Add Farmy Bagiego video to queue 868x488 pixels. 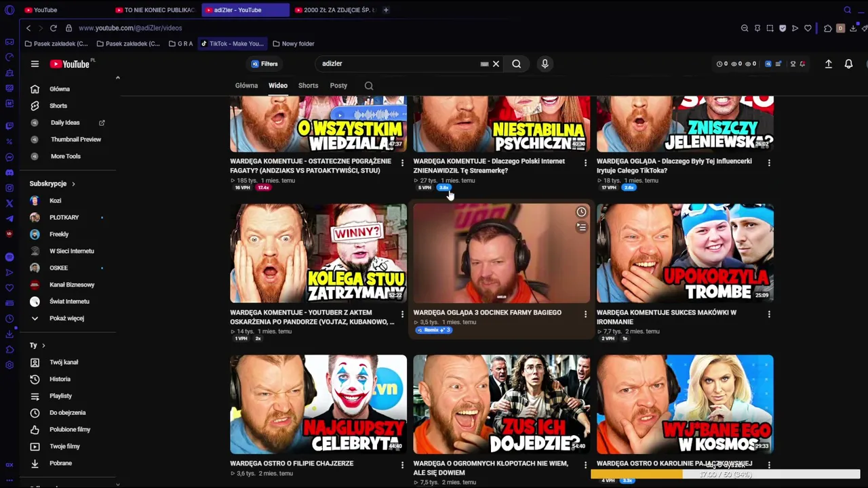pyautogui.click(x=581, y=228)
